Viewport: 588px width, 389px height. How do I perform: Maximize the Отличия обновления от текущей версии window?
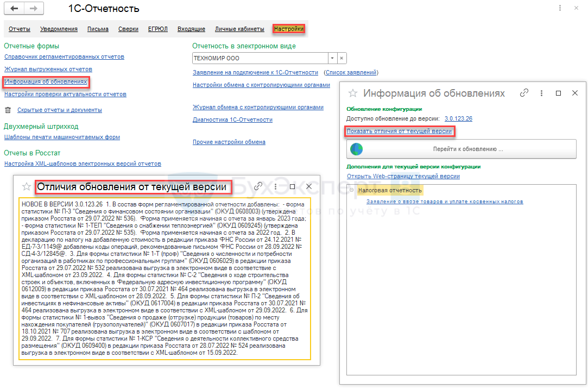(x=293, y=186)
